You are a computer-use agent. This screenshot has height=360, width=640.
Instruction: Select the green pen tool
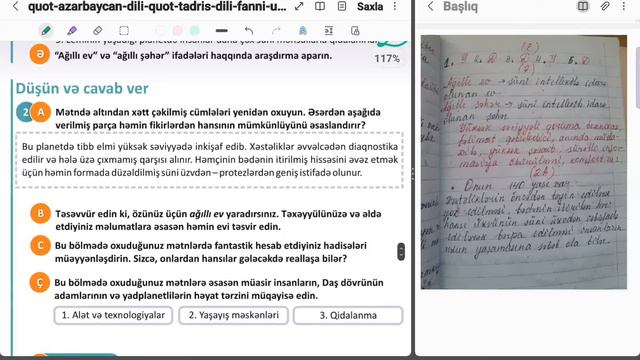point(46,31)
